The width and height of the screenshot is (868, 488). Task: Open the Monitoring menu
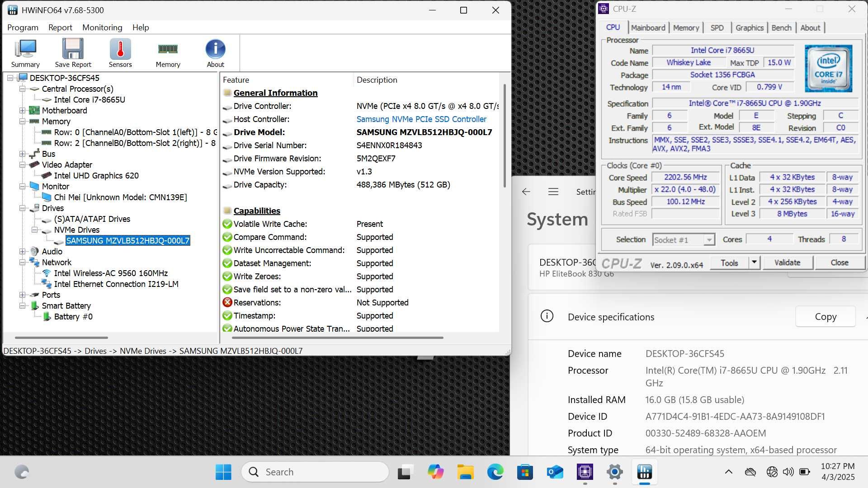tap(102, 27)
